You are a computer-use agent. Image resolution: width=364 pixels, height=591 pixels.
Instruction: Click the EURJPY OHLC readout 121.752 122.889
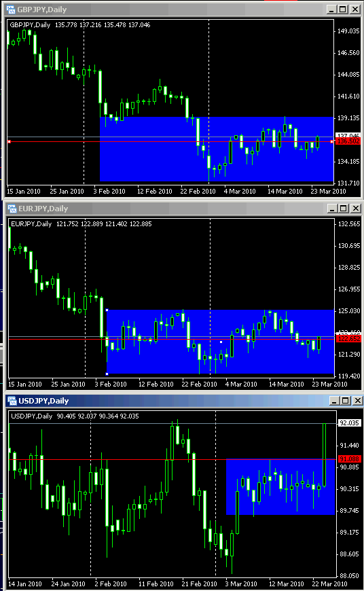pyautogui.click(x=79, y=224)
